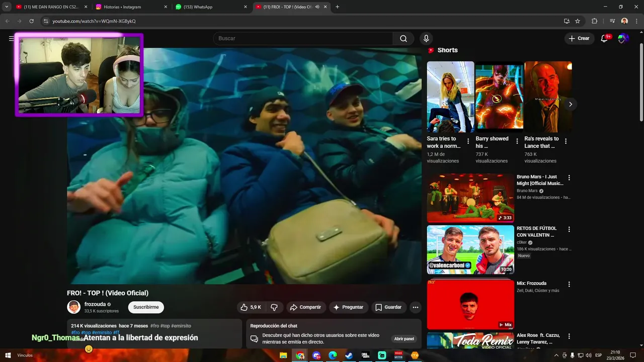This screenshot has height=362, width=644.
Task: Open Microsoft Edge from the taskbar
Action: pos(332,355)
